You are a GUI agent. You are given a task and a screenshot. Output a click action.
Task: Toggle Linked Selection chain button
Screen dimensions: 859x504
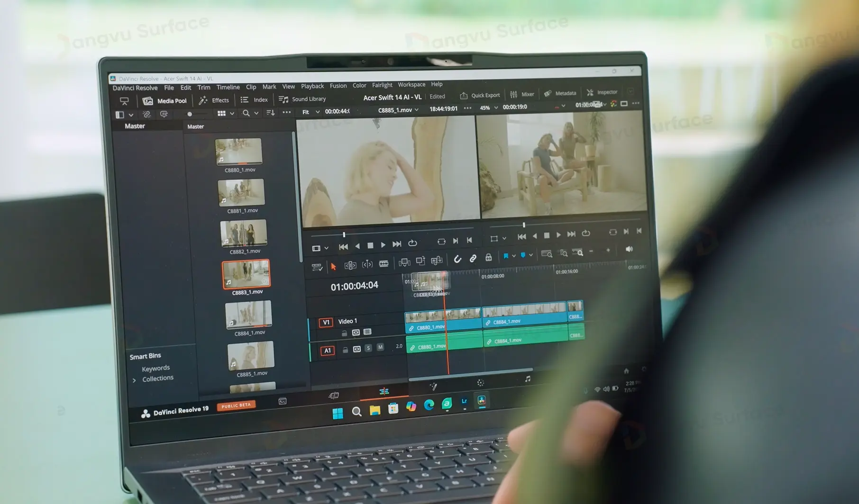tap(473, 258)
